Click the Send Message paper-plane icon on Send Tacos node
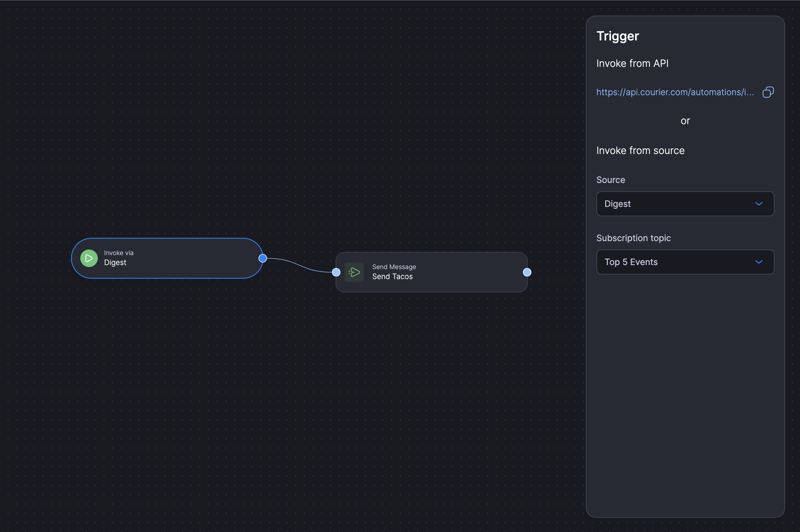Screen dimensions: 800x532 354,272
